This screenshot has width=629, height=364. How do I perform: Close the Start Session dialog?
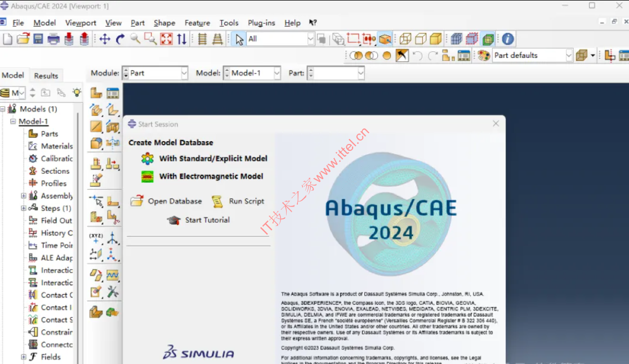[x=496, y=123]
